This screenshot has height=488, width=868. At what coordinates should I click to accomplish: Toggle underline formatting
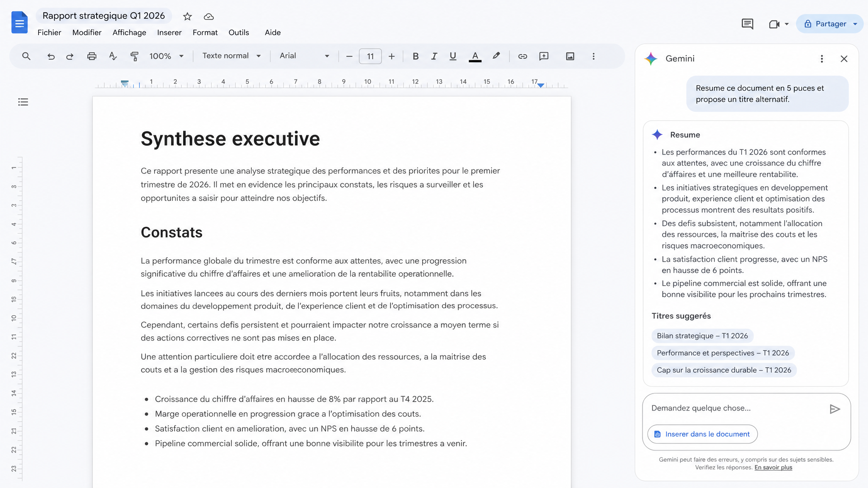453,56
